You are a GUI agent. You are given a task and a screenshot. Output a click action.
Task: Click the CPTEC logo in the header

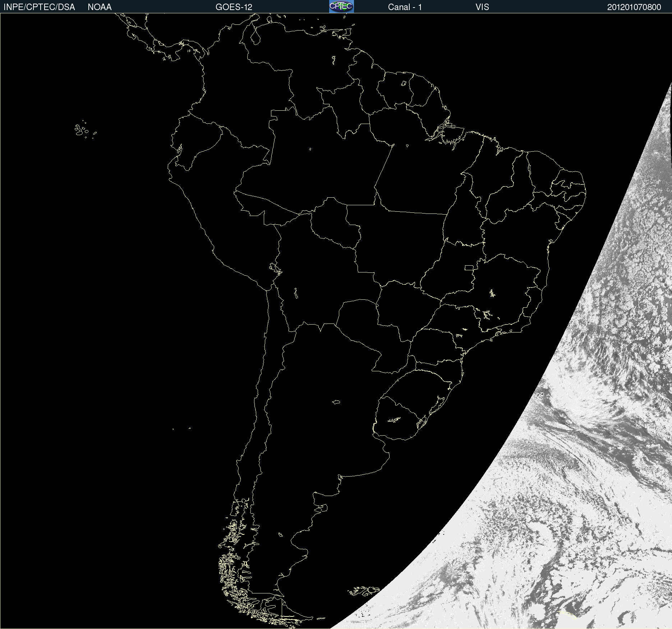(341, 6)
